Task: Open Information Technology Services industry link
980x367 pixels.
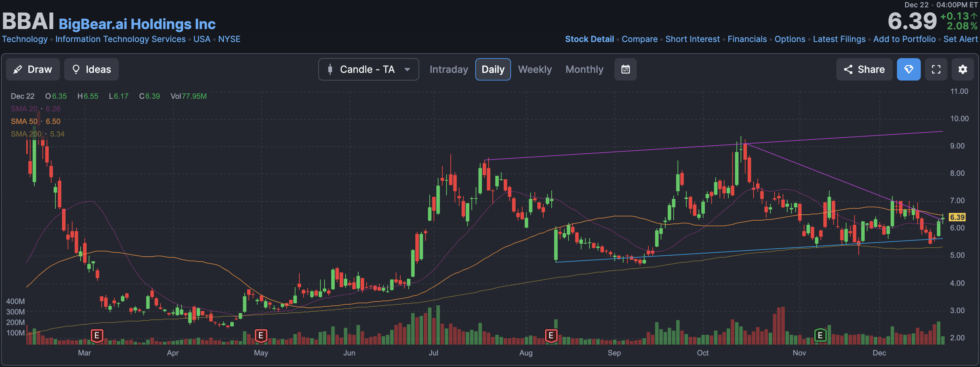Action: pyautogui.click(x=121, y=39)
